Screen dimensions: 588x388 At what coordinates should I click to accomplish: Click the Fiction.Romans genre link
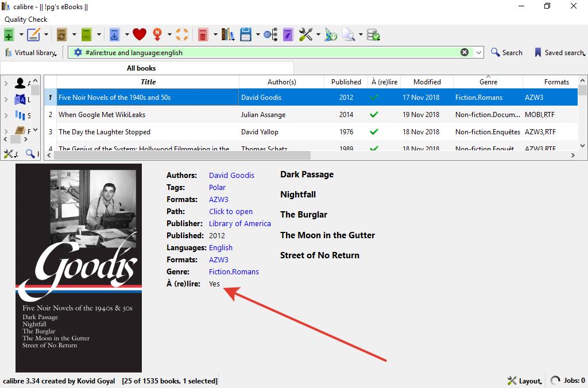click(234, 272)
